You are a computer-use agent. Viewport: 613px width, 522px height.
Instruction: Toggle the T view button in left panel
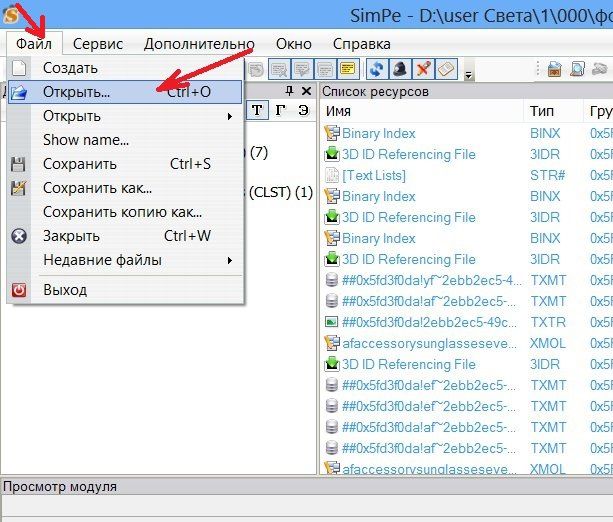(x=258, y=111)
